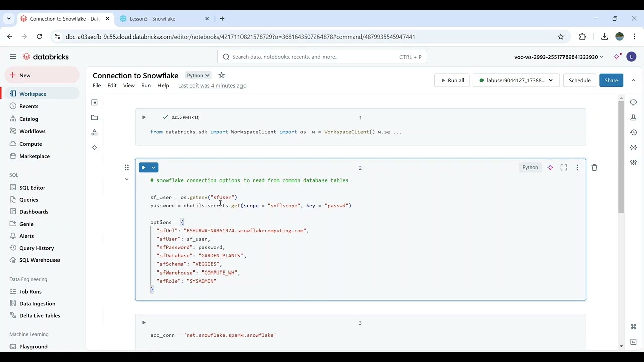
Task: Open catalog shapes panel icon
Action: [94, 132]
